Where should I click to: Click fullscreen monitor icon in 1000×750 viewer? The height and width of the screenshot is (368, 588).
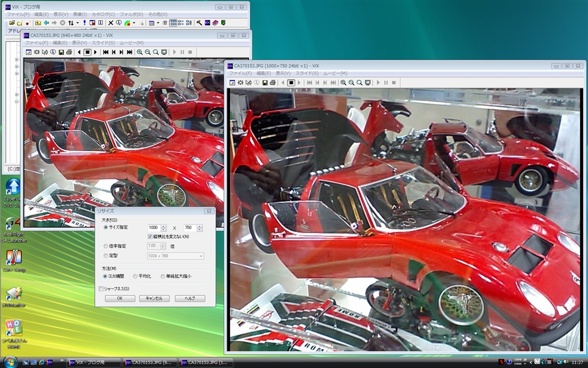tap(368, 83)
